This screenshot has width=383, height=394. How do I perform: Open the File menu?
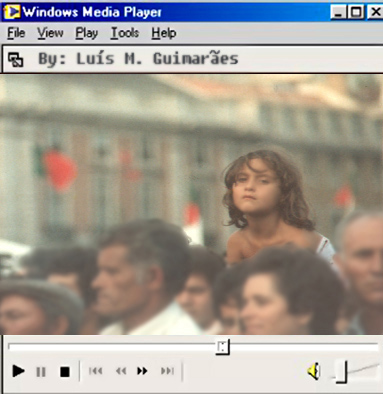pos(16,33)
